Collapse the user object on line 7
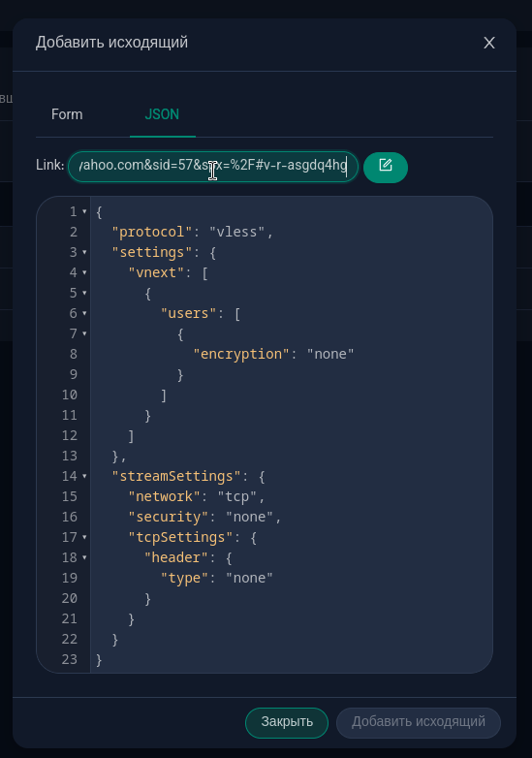The image size is (532, 758). tap(84, 333)
